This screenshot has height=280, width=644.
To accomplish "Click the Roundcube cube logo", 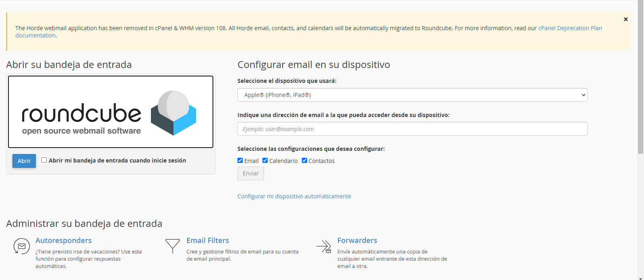I will point(173,113).
